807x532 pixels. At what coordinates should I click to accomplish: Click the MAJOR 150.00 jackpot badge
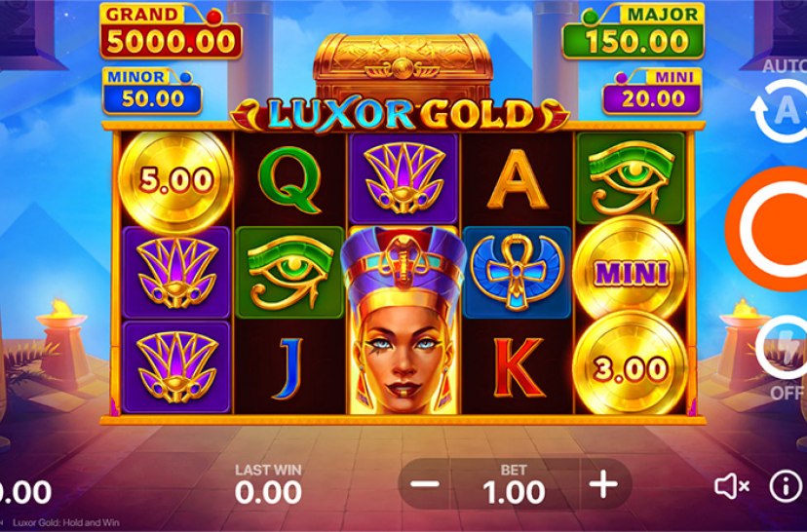[x=634, y=32]
